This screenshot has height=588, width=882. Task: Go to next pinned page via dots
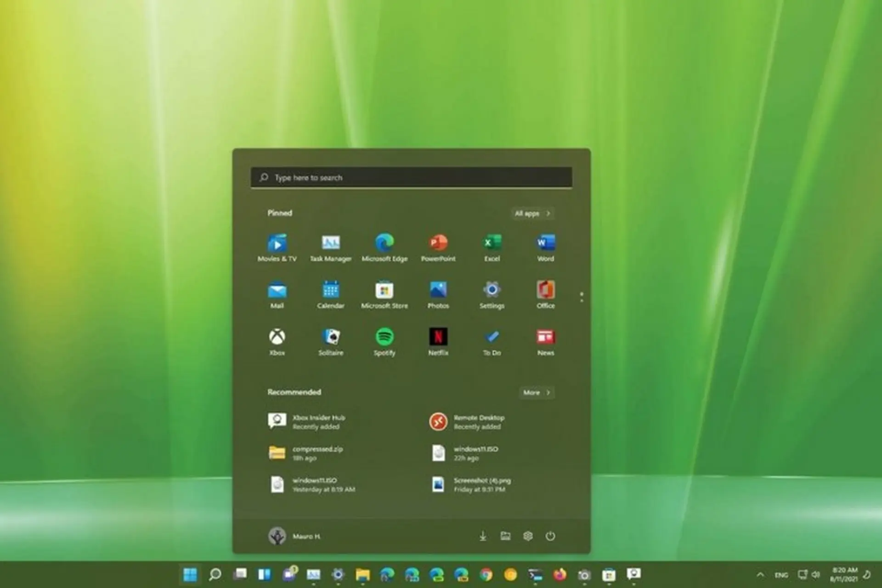(582, 297)
